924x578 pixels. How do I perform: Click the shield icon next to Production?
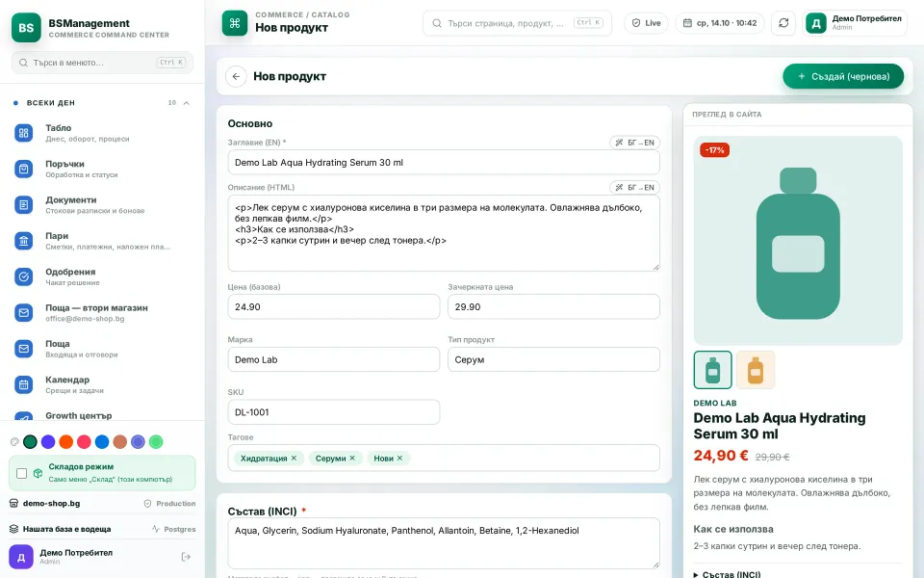point(148,504)
